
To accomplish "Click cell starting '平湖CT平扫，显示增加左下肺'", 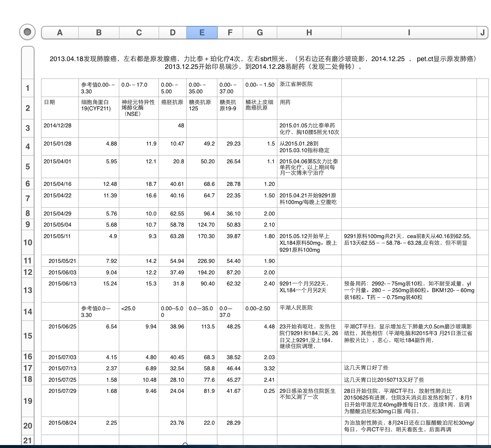I will [x=409, y=336].
